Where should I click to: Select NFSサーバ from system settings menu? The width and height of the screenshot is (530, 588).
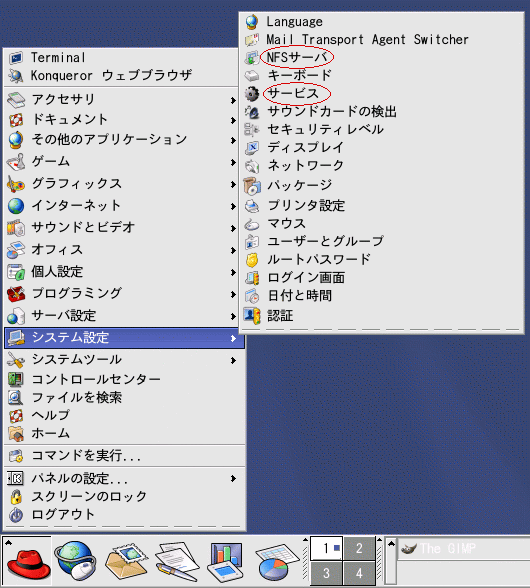tap(297, 57)
